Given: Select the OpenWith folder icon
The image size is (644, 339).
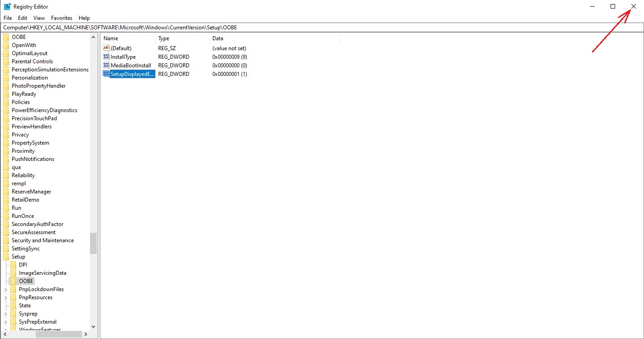Looking at the screenshot, I should 6,45.
